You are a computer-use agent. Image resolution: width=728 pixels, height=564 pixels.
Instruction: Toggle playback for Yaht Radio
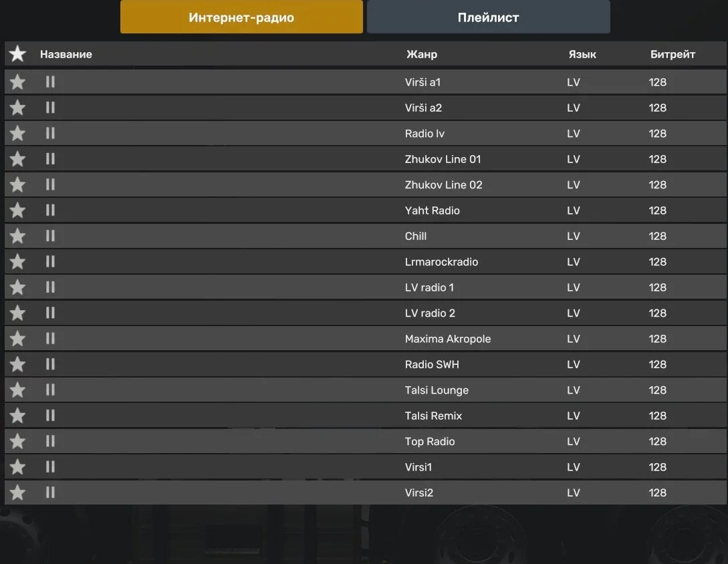pos(50,210)
